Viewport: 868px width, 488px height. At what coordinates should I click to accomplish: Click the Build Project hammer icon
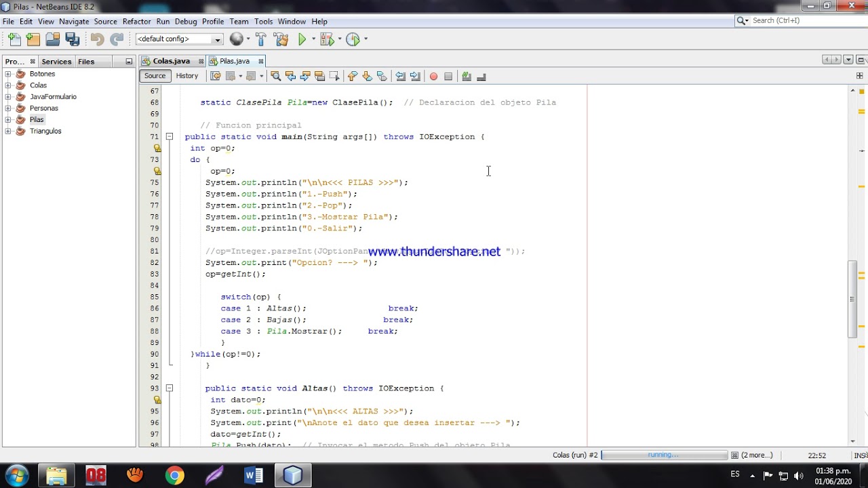(261, 39)
